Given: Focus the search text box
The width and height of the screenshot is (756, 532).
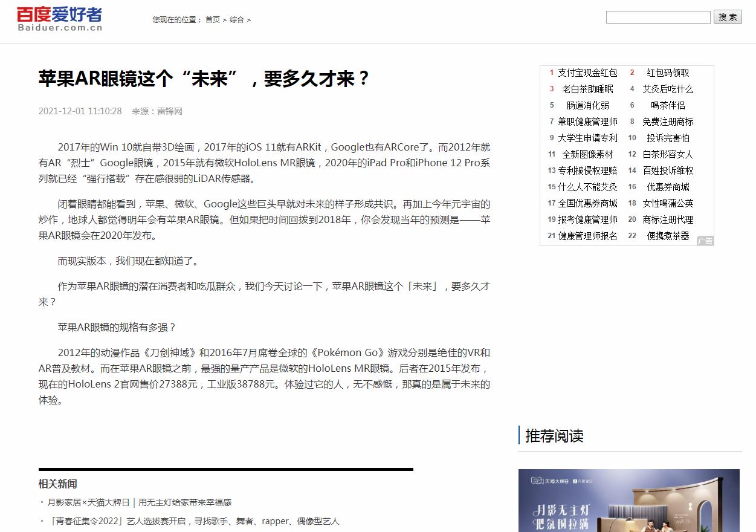Looking at the screenshot, I should tap(658, 18).
